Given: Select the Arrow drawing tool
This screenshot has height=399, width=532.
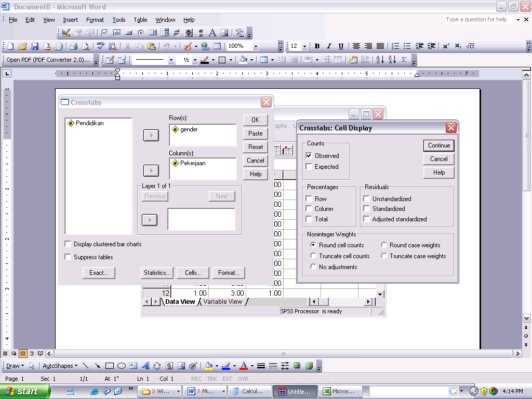Looking at the screenshot, I should [97, 366].
